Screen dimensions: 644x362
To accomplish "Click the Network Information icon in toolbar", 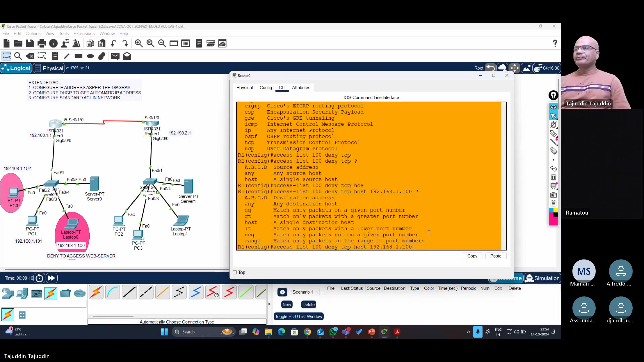I will pyautogui.click(x=53, y=43).
